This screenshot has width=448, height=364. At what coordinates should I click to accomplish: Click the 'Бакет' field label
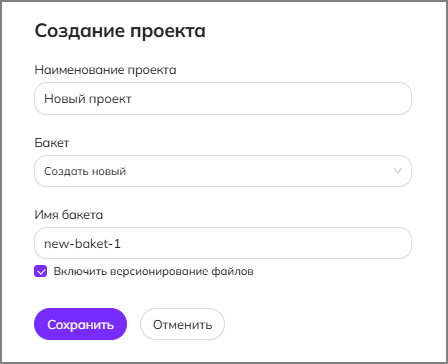(x=52, y=143)
